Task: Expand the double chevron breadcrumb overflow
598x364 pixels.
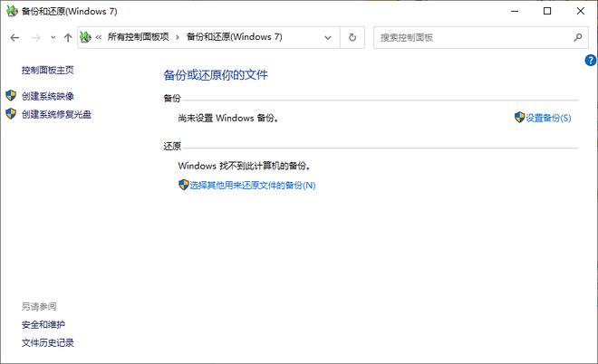Action: coord(99,37)
